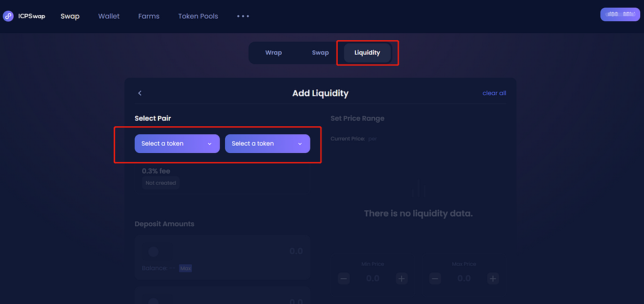This screenshot has height=304, width=644.
Task: Expand the first Select a token dropdown
Action: tap(177, 144)
